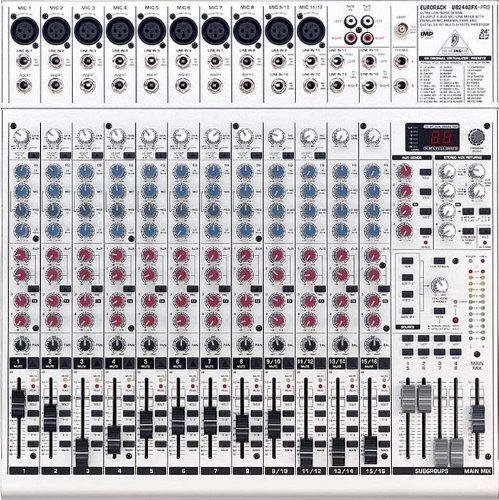Turn the Control Room & Phones knob
Image resolution: width=499 pixels, height=500 pixels.
click(x=439, y=285)
